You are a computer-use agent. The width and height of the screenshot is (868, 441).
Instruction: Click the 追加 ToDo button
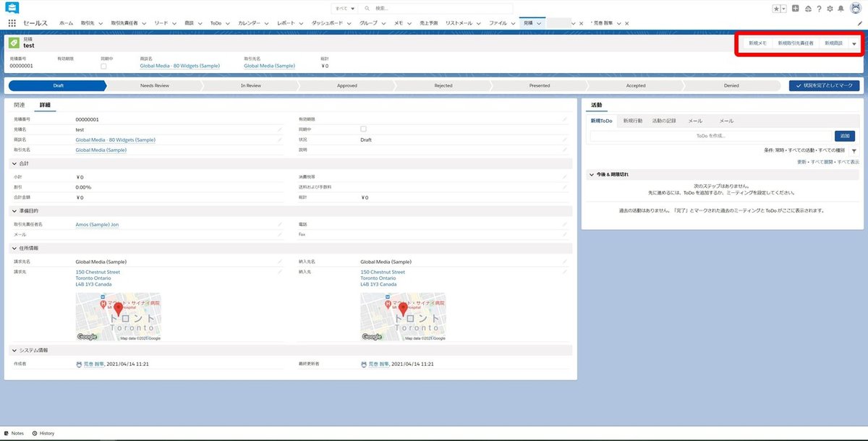pyautogui.click(x=845, y=136)
